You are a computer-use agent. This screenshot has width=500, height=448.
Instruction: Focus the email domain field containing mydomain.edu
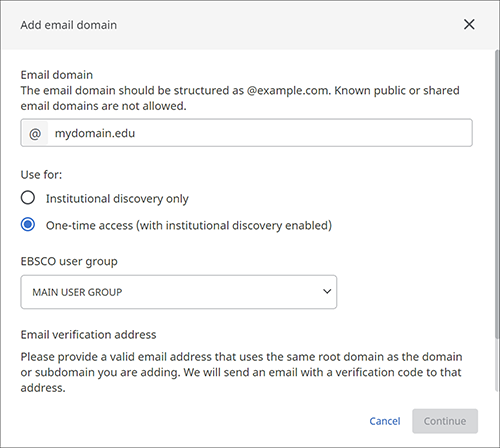(x=246, y=133)
